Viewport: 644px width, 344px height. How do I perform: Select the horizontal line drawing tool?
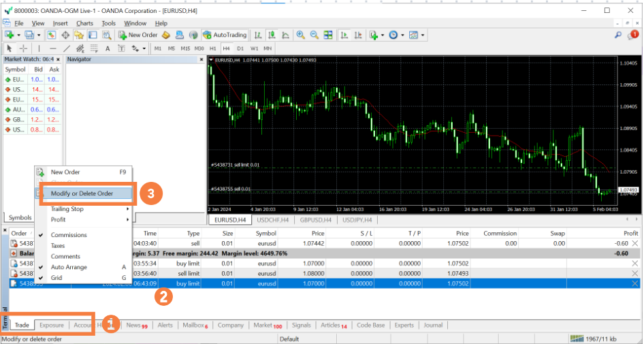(53, 48)
